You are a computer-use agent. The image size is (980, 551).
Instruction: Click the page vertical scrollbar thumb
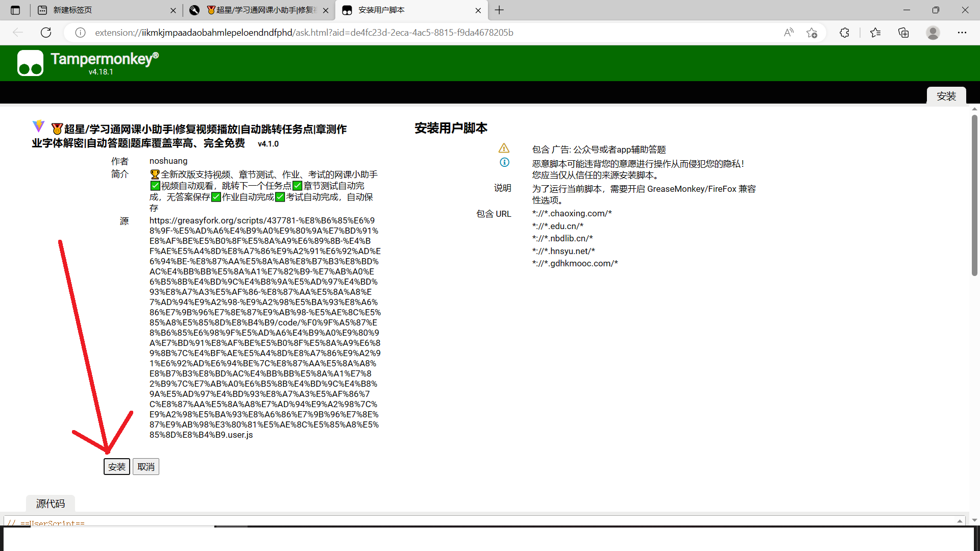click(974, 195)
